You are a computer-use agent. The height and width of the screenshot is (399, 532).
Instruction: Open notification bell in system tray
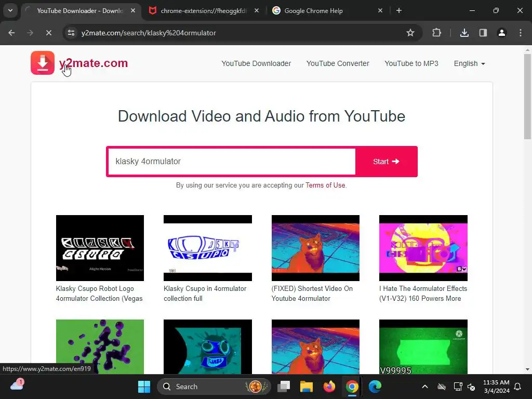tap(517, 387)
